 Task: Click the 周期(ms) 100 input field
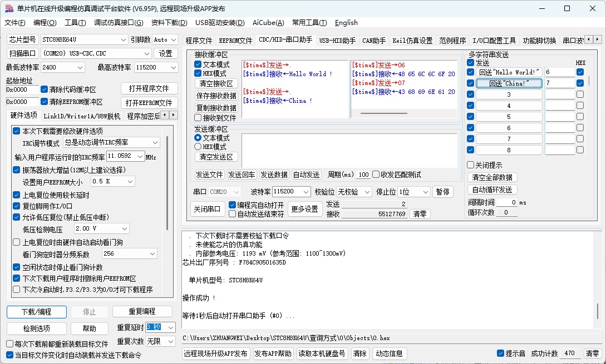(363, 174)
